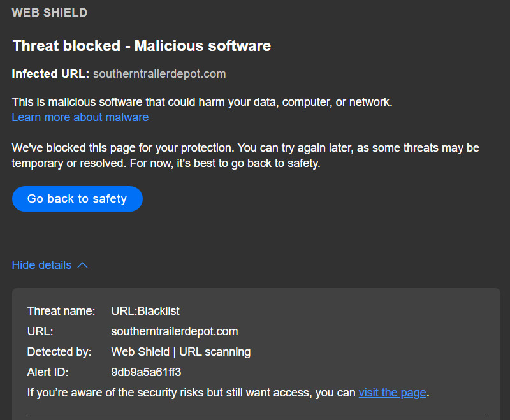Image resolution: width=510 pixels, height=420 pixels.
Task: Click the Threat blocked - Malicious software heading
Action: [142, 46]
